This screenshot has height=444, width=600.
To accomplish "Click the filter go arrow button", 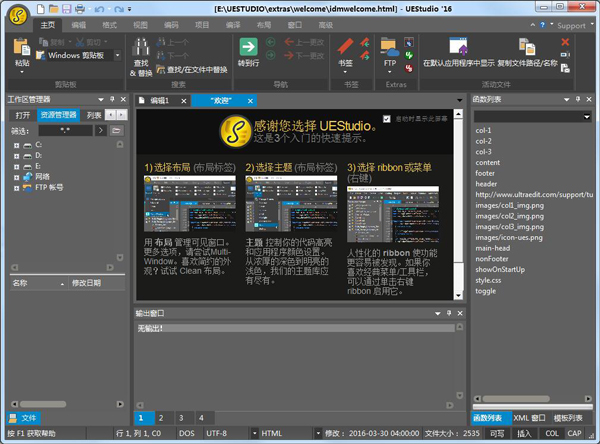I will [101, 131].
